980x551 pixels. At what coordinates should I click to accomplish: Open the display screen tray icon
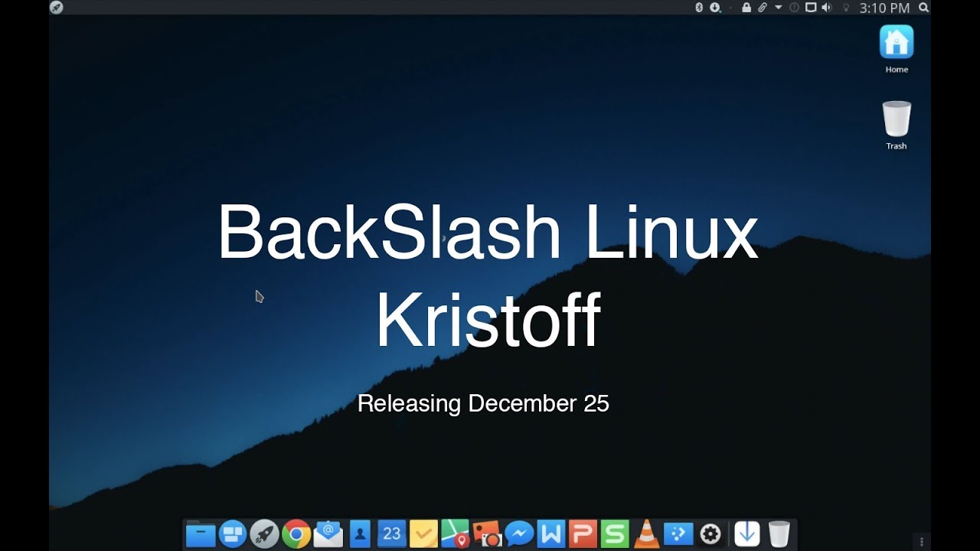point(811,8)
